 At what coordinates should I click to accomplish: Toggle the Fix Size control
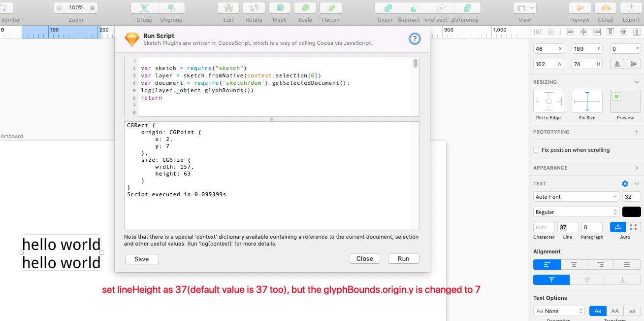pyautogui.click(x=587, y=102)
